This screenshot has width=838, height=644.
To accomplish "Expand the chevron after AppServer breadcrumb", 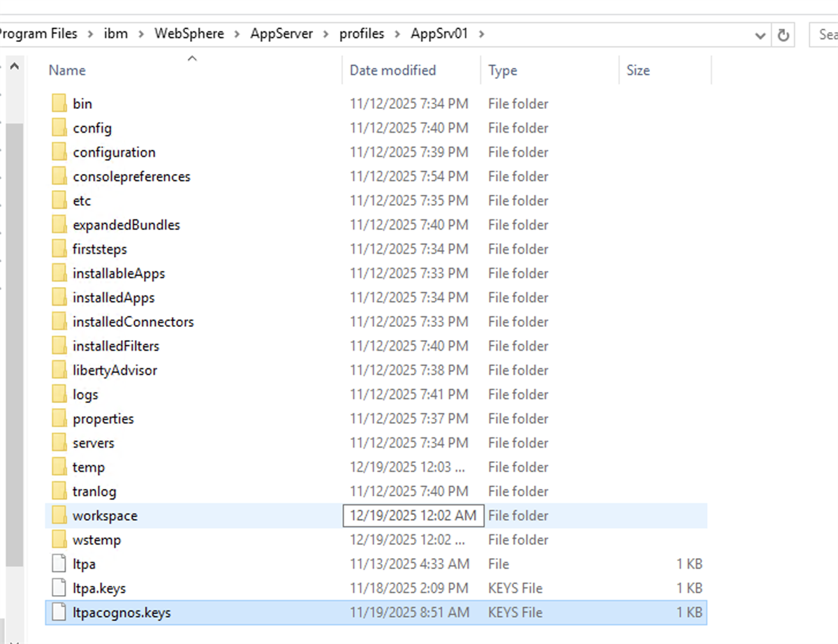I will (x=326, y=34).
